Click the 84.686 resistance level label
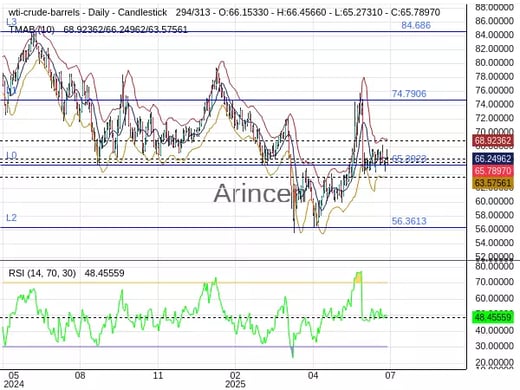The image size is (520, 390). point(416,25)
